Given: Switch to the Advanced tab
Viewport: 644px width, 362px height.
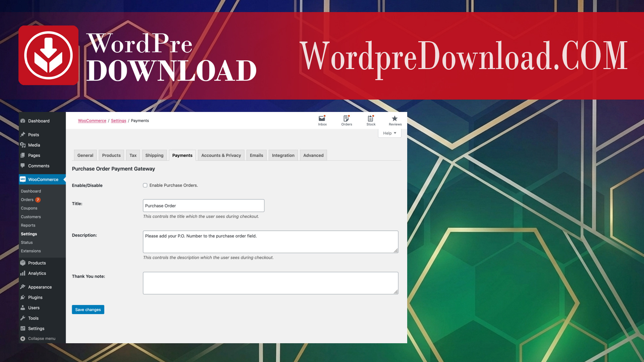Looking at the screenshot, I should click(x=313, y=155).
